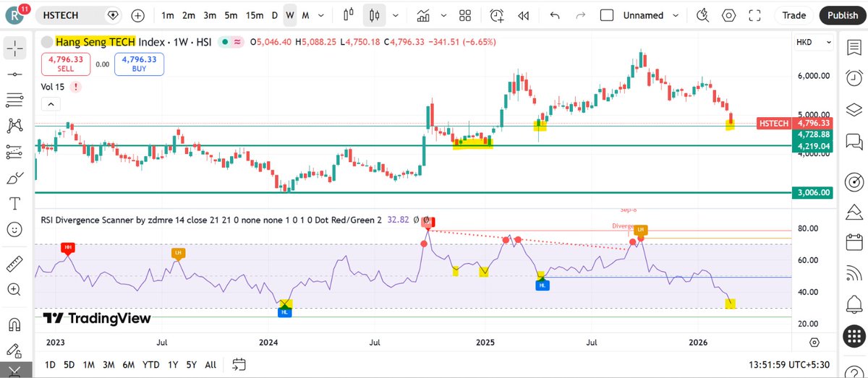Select the candlestick chart style
This screenshot has height=378, width=868.
point(374,15)
